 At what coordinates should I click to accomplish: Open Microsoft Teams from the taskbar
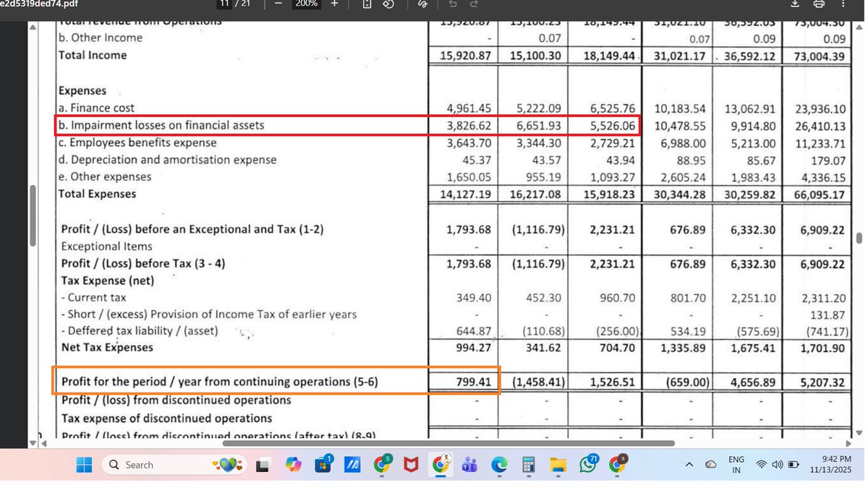pos(469,465)
